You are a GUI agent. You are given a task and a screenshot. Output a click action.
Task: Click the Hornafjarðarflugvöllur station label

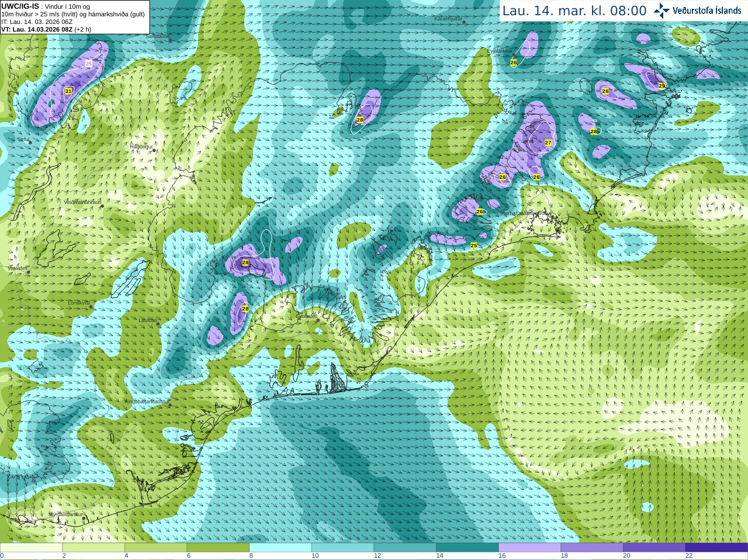point(527,213)
